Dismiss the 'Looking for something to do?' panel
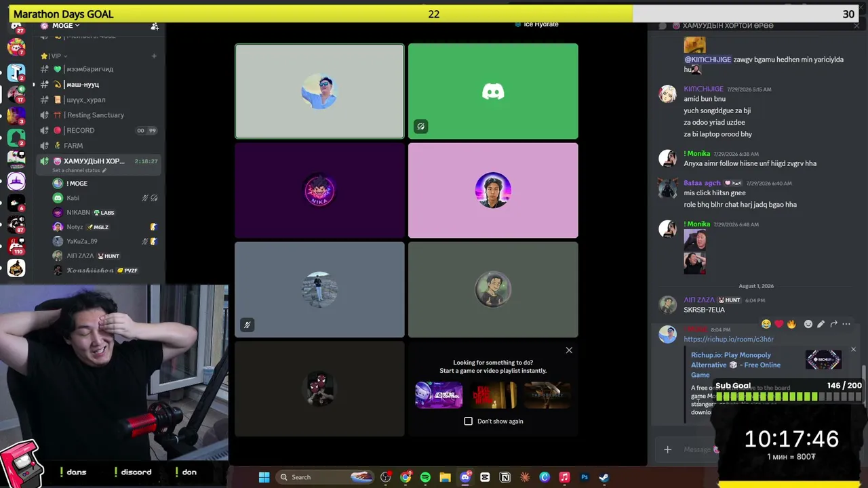Viewport: 868px width, 488px height. coord(569,350)
